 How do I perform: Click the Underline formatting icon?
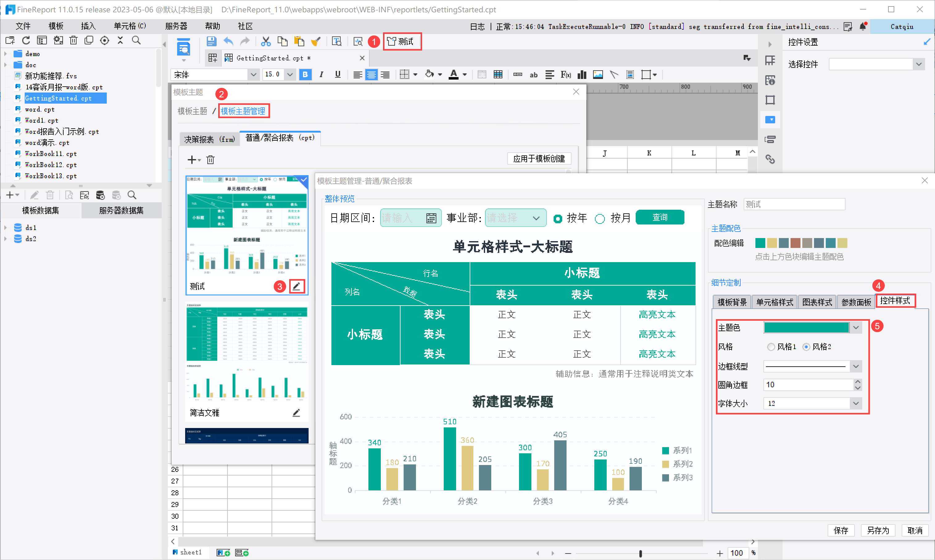click(x=338, y=75)
